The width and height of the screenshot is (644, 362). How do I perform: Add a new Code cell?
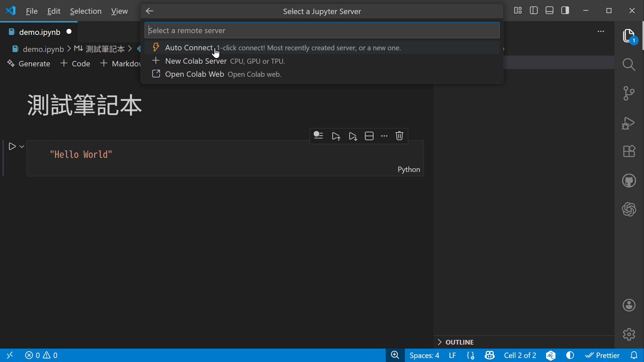click(x=75, y=64)
